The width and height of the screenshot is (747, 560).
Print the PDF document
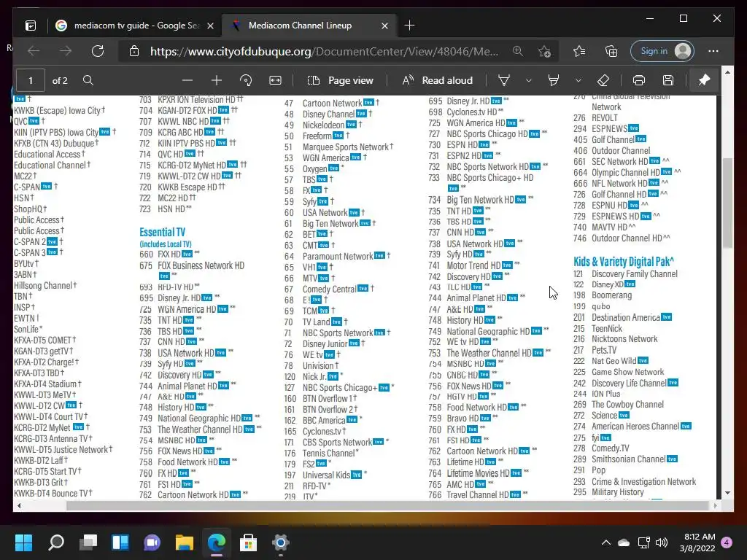click(x=639, y=80)
